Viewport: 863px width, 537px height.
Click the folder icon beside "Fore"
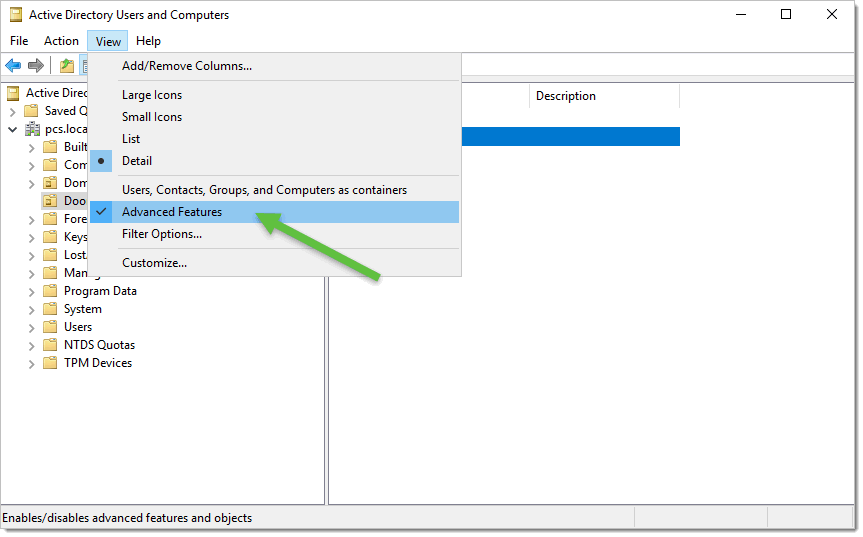[50, 219]
